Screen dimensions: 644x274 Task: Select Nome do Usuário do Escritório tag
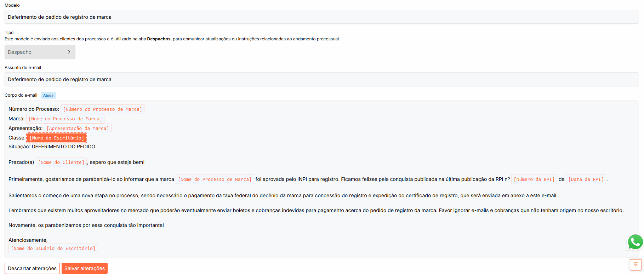[53, 249]
